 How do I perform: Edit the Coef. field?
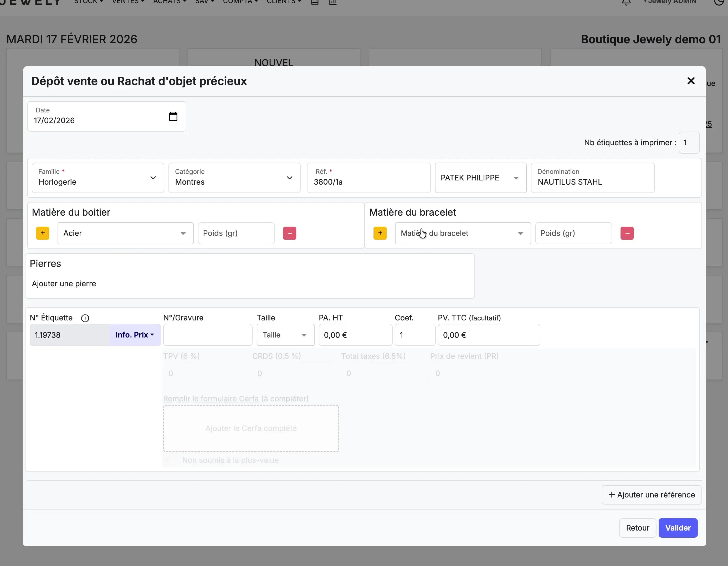(415, 335)
